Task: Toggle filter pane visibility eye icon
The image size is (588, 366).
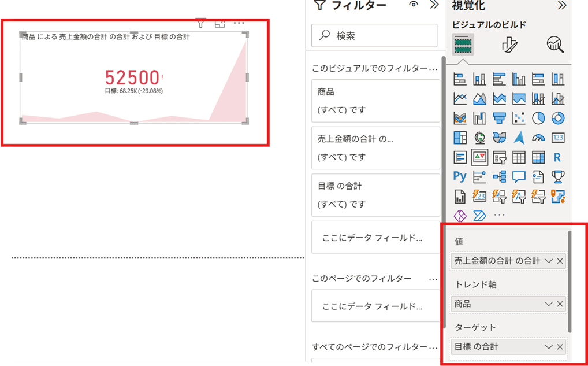Action: [413, 5]
